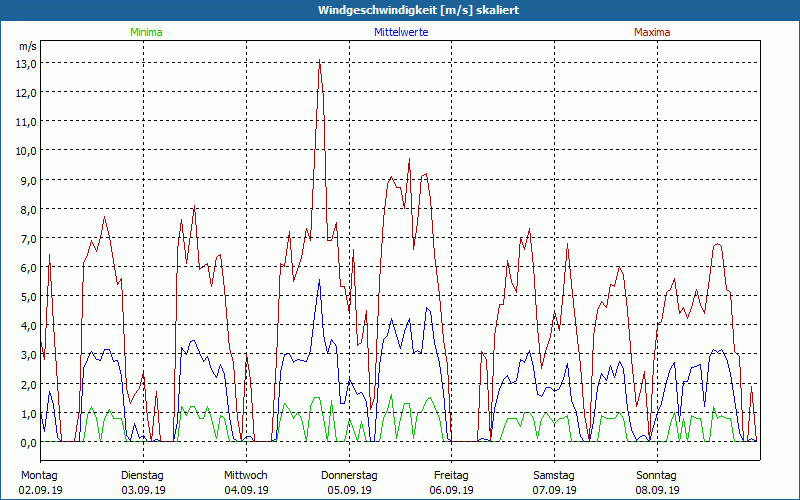Select the 5,0 y-axis value

pyautogui.click(x=30, y=297)
